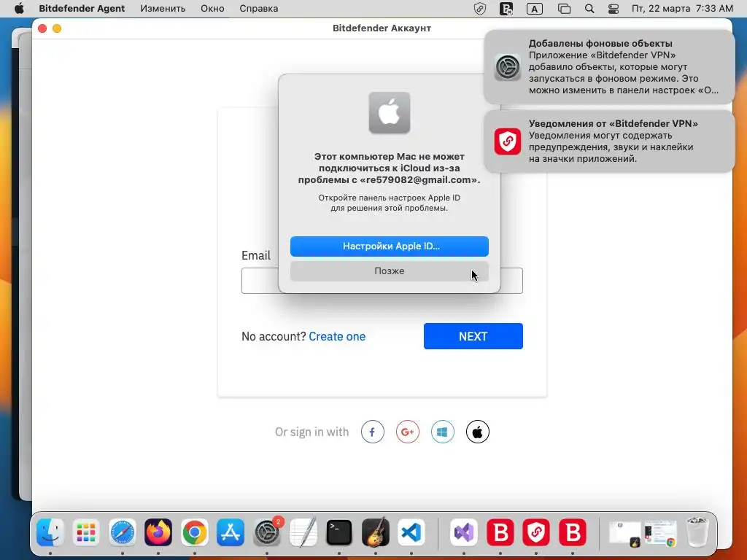The height and width of the screenshot is (560, 747).
Task: Open Terminal from the Dock
Action: (x=339, y=532)
